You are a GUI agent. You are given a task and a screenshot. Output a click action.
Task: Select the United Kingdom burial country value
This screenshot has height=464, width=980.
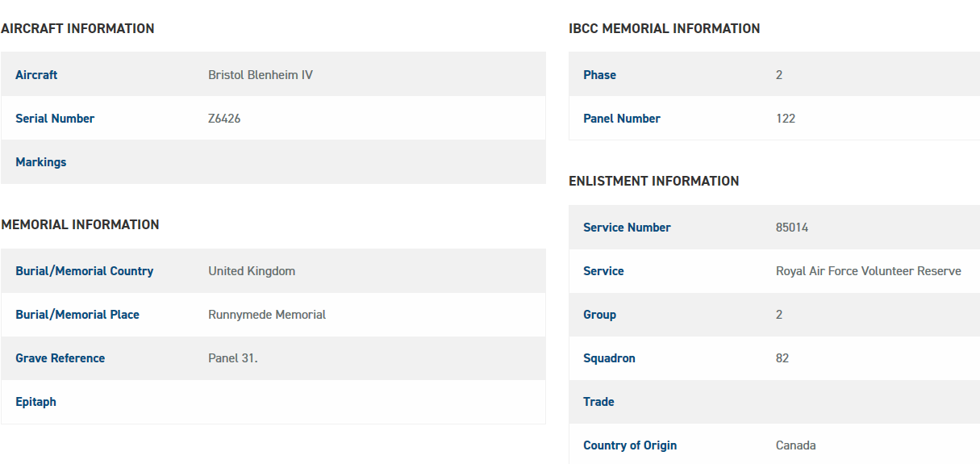[252, 271]
